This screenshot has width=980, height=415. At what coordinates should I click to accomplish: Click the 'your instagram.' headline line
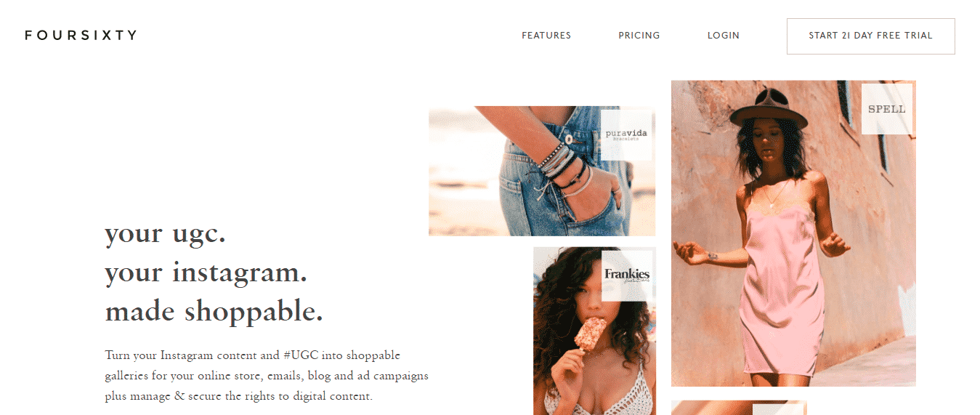[x=206, y=273]
